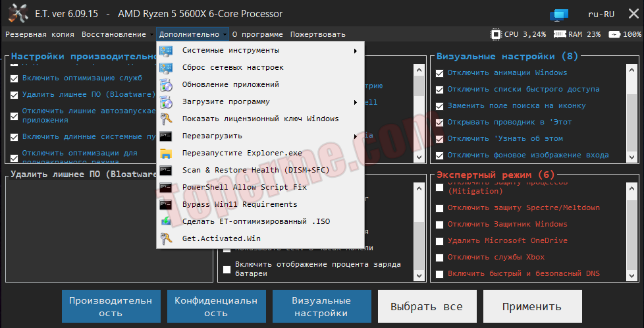This screenshot has height=328, width=644.
Task: Click the ET-оптимизированный .ISO icon
Action: [166, 221]
